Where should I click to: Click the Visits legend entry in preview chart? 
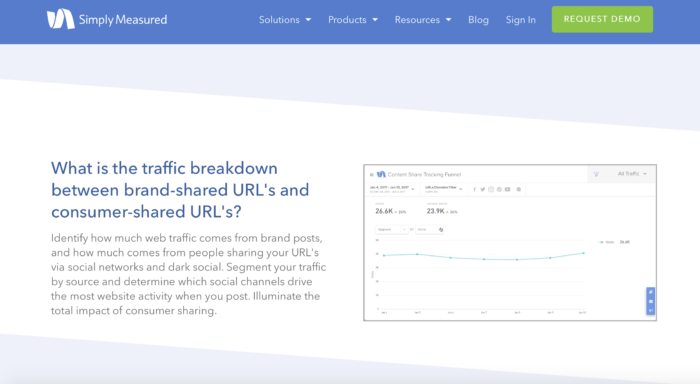click(614, 242)
